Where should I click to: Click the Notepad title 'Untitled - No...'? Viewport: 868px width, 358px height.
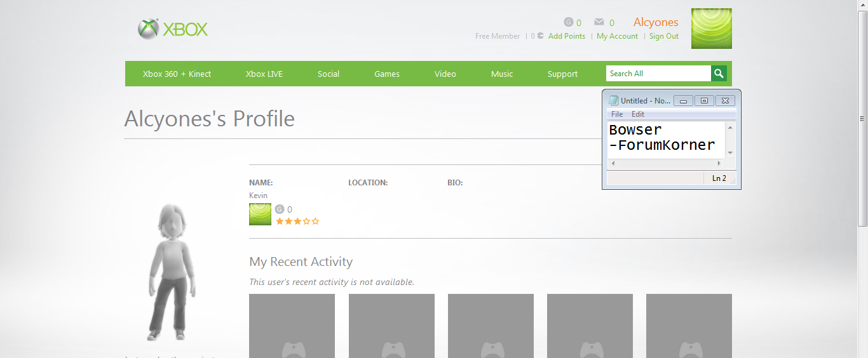[x=646, y=101]
